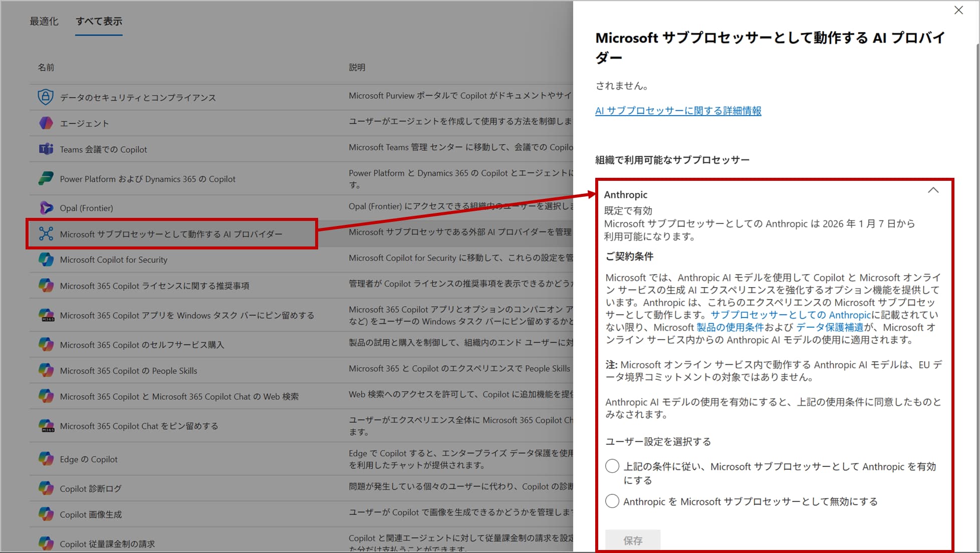Open the 製品の使用条件 link
This screenshot has height=553, width=980.
click(x=729, y=328)
